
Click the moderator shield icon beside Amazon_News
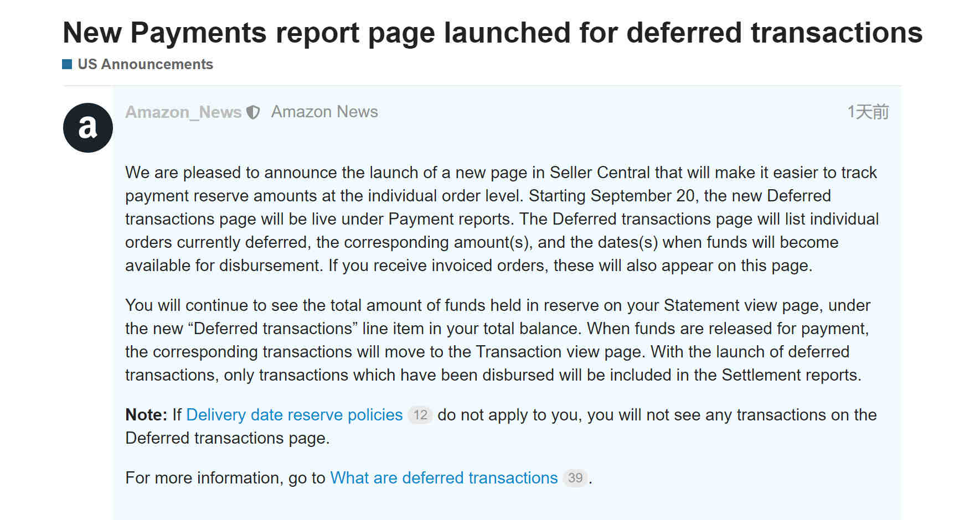(253, 112)
